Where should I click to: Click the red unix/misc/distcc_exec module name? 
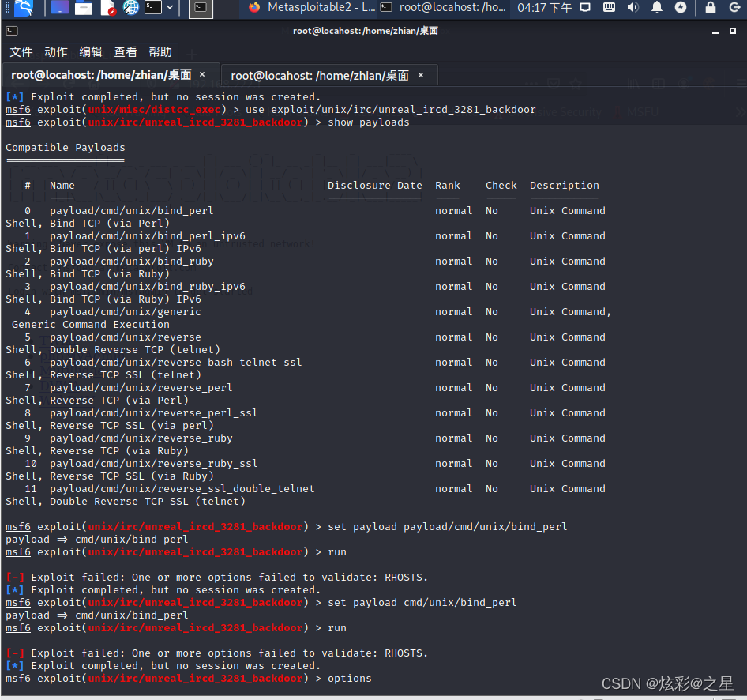[154, 110]
